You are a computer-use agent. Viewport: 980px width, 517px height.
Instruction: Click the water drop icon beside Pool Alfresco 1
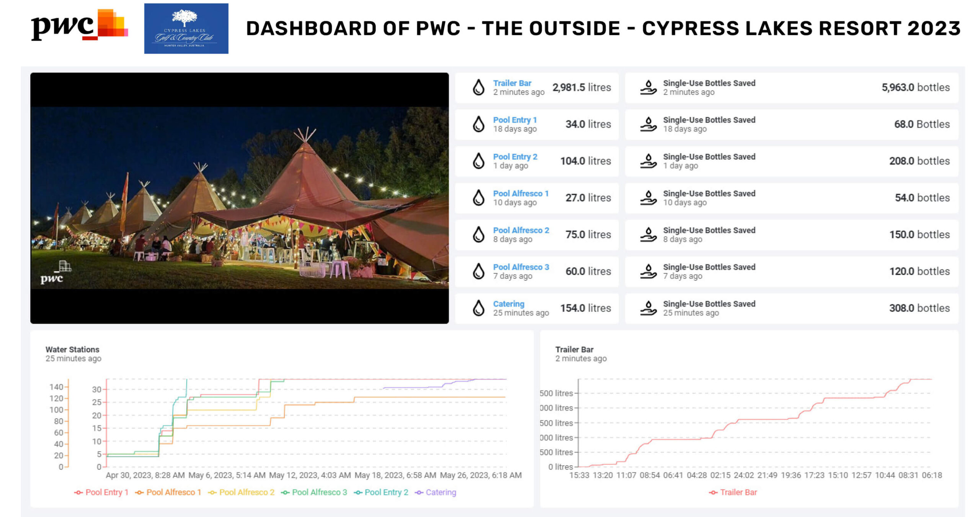pos(478,198)
